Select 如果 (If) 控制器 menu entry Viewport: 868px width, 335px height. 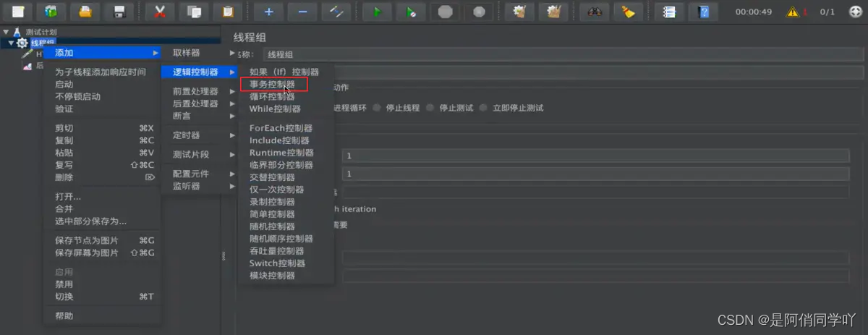pos(286,72)
